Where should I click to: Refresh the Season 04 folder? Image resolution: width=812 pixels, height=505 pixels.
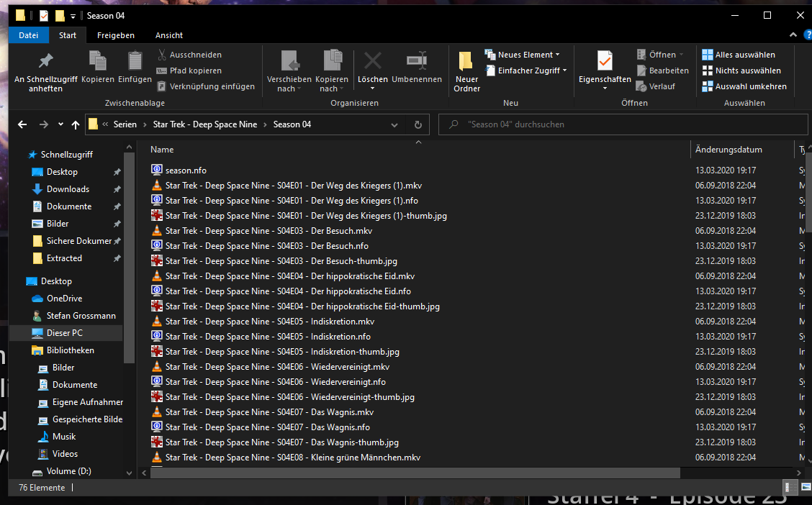point(418,124)
